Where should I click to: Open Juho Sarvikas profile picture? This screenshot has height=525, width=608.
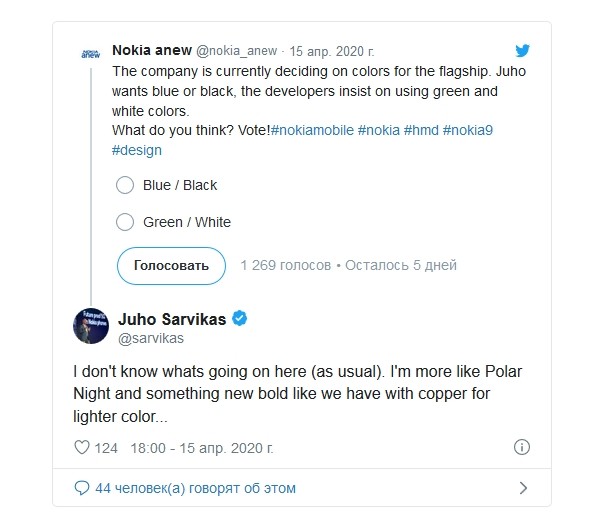coord(91,326)
